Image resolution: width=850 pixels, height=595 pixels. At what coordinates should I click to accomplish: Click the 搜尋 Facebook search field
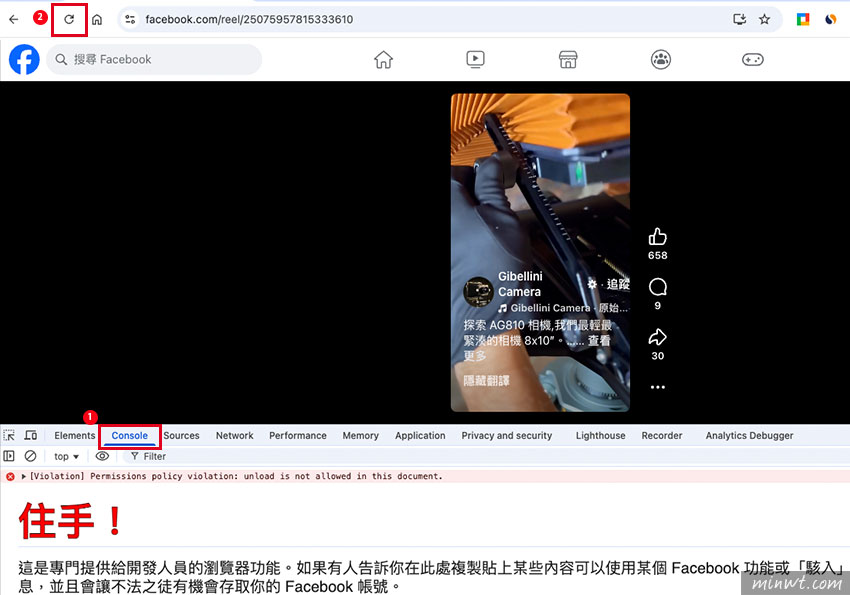pos(154,60)
